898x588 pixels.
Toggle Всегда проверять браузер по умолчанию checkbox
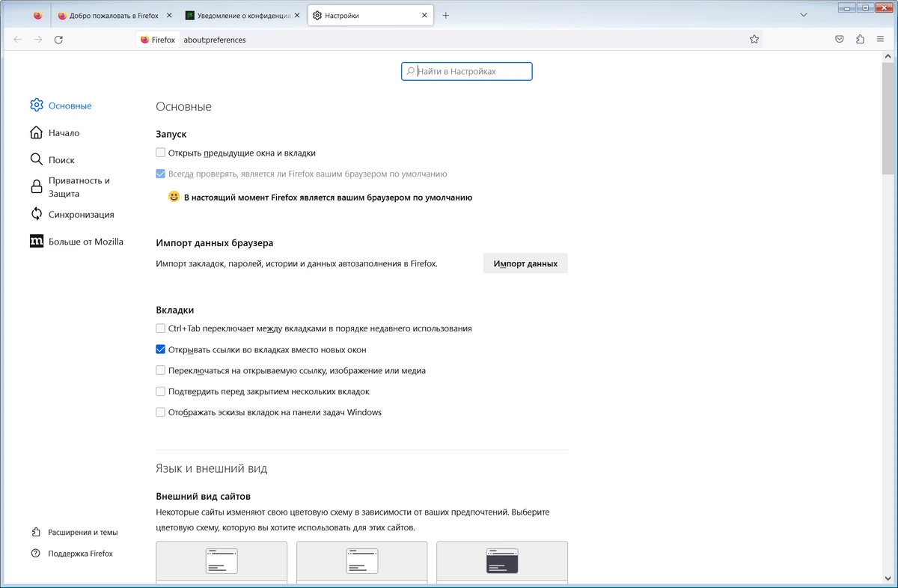(160, 174)
